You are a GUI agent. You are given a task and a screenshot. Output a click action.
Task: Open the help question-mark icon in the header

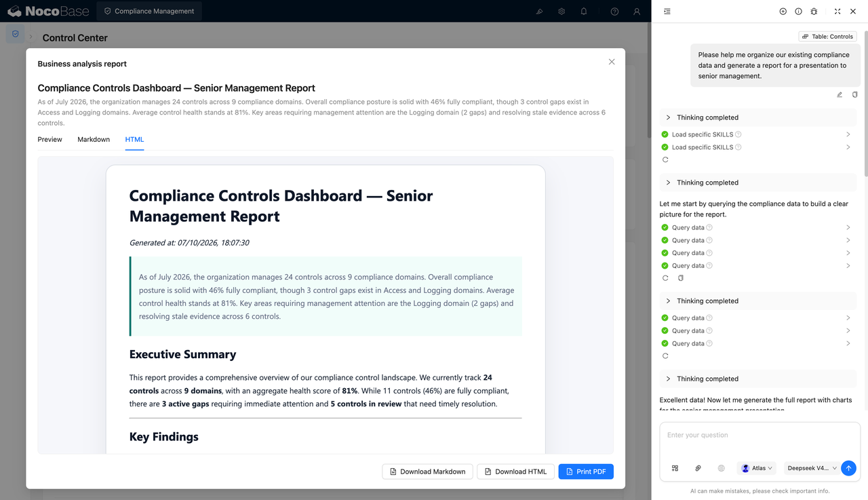614,12
